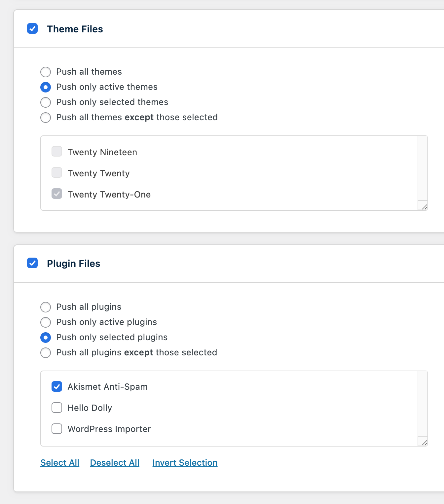Uncheck the Theme Files checkbox
The image size is (444, 504).
coord(32,29)
